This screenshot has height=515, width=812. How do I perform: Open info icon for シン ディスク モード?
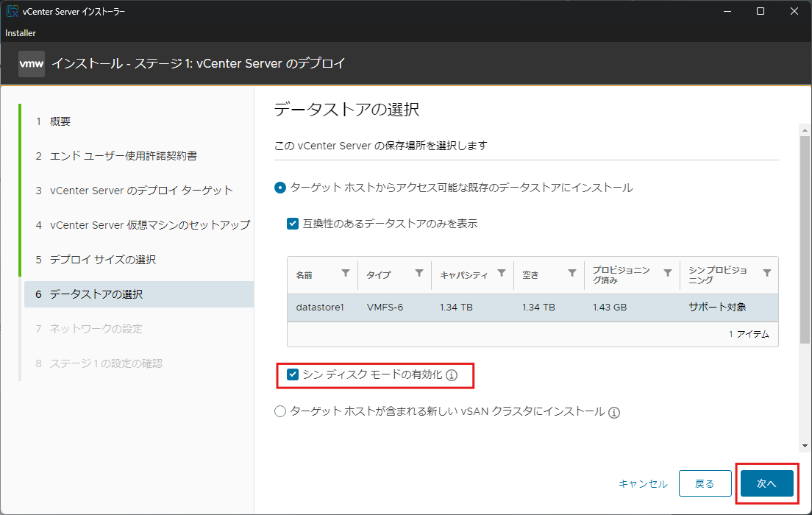coord(452,375)
